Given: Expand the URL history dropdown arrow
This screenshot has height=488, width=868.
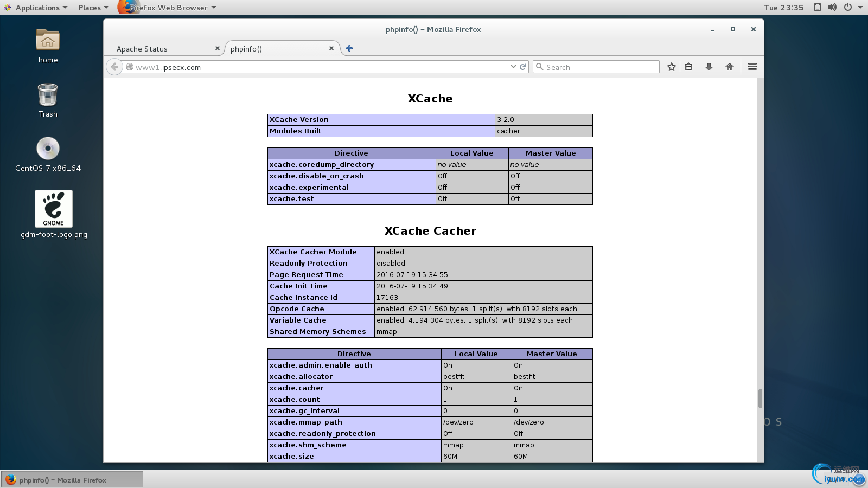Looking at the screenshot, I should click(x=513, y=67).
